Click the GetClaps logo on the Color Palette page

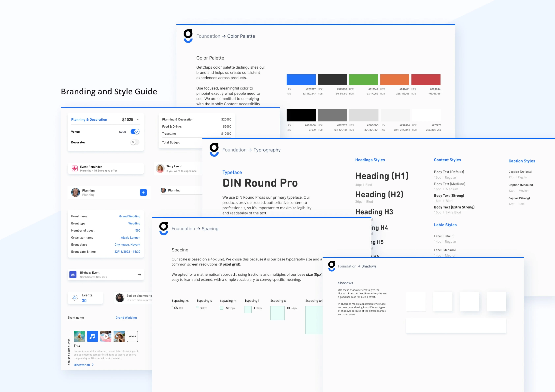click(x=188, y=36)
